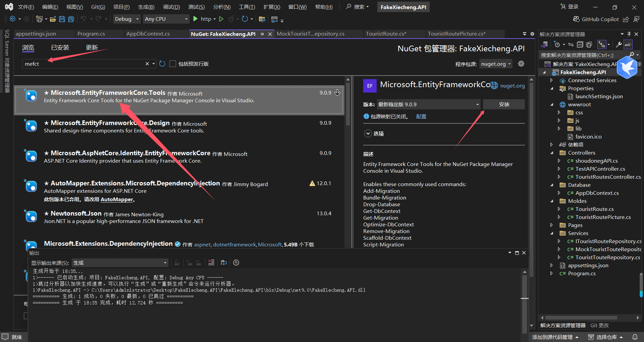Click Show All Files icon in Solution Explorer
The image size is (644, 342).
(589, 45)
